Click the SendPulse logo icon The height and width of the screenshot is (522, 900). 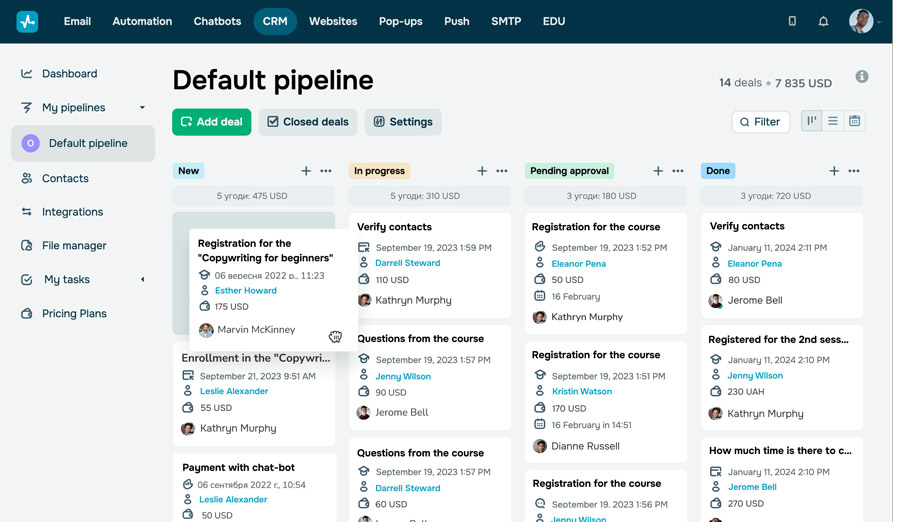[27, 21]
